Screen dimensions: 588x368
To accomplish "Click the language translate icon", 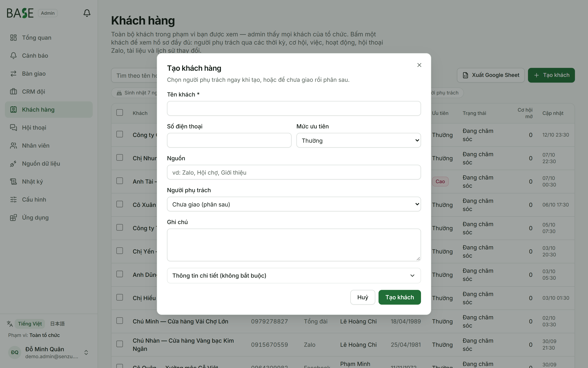I will coord(10,324).
